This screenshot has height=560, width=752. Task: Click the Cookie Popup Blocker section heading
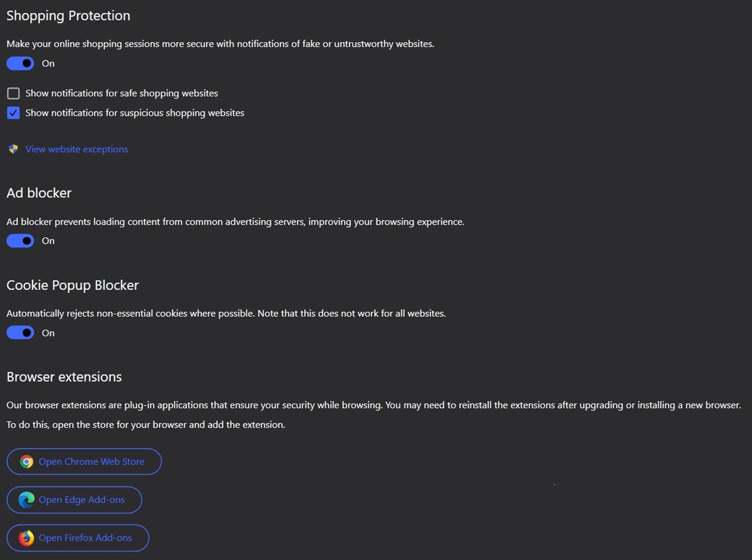point(72,285)
